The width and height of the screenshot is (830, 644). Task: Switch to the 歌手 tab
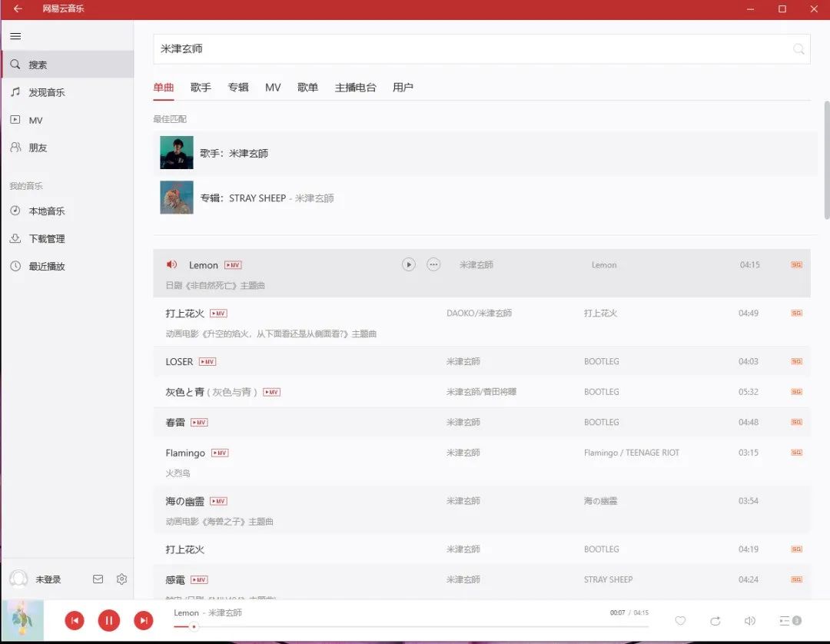pos(201,88)
